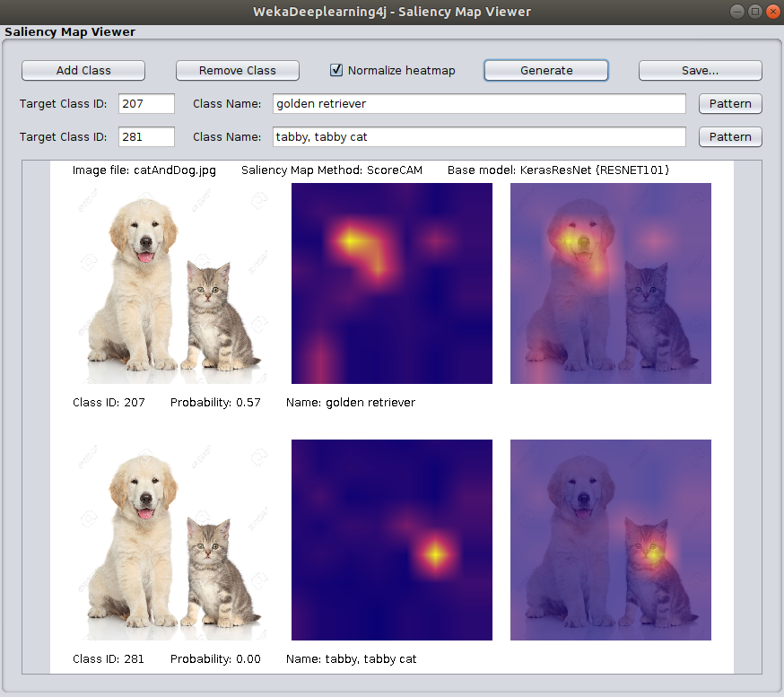
Task: Click the Pattern button for golden retriever row
Action: coord(730,103)
